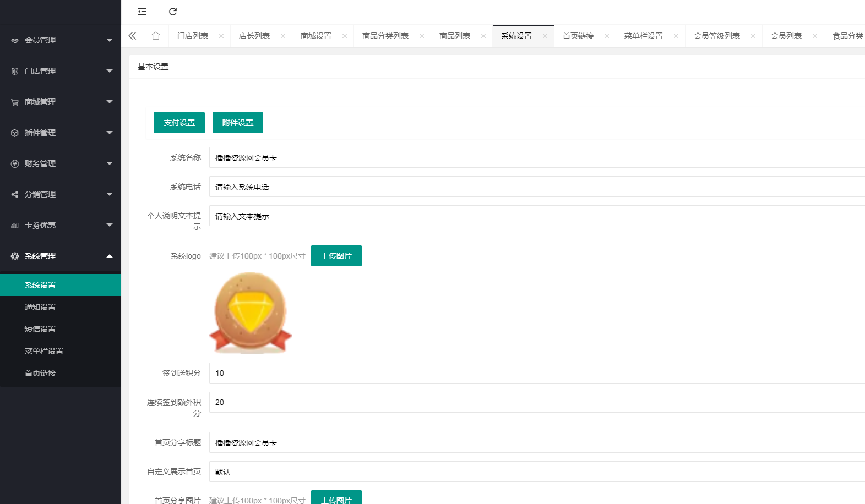Open the home tab icon

tap(156, 36)
